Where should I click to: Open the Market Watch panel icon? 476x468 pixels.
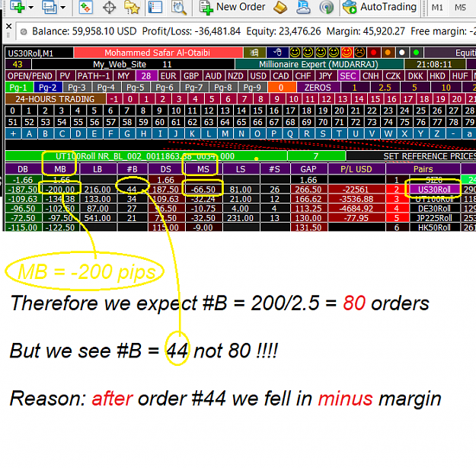(x=86, y=8)
